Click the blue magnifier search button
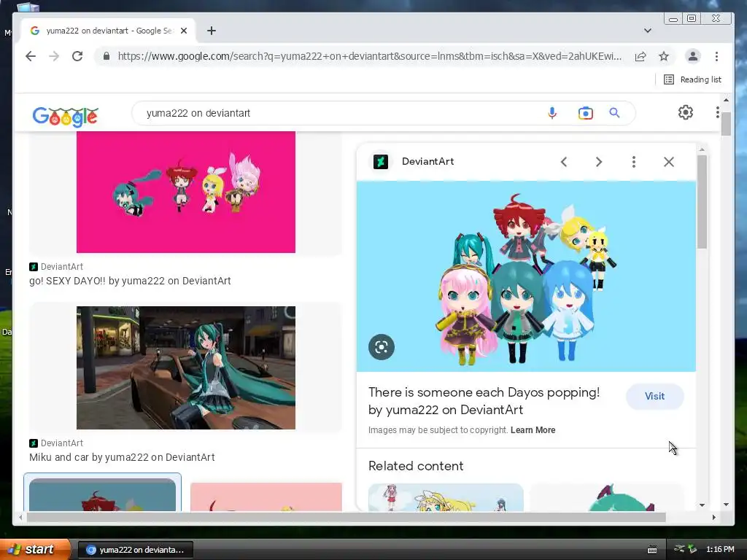 coord(614,113)
